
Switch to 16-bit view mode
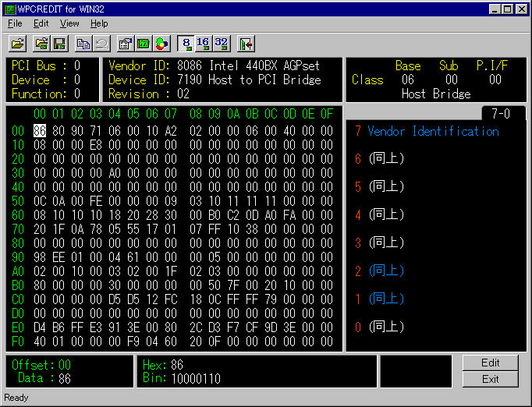click(x=204, y=44)
